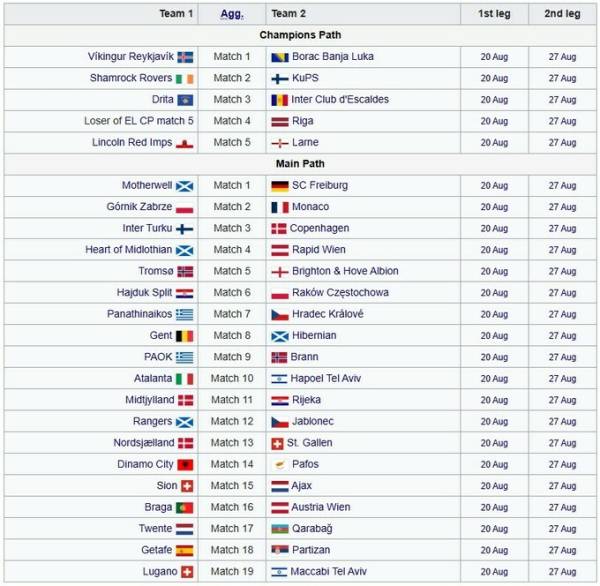The height and width of the screenshot is (586, 600).
Task: Click the Scotland flag next to Motherwell
Action: pyautogui.click(x=185, y=186)
